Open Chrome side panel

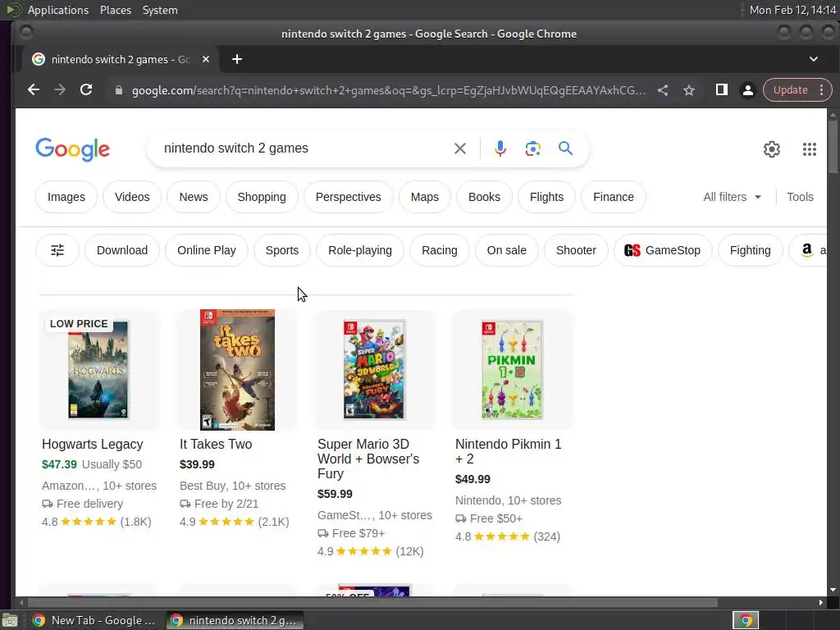point(722,90)
